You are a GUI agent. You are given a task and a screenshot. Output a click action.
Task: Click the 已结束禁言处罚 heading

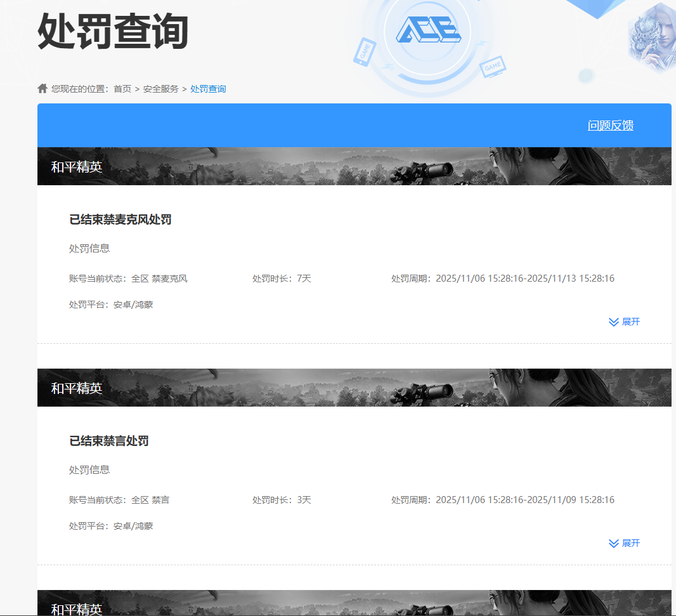click(108, 441)
